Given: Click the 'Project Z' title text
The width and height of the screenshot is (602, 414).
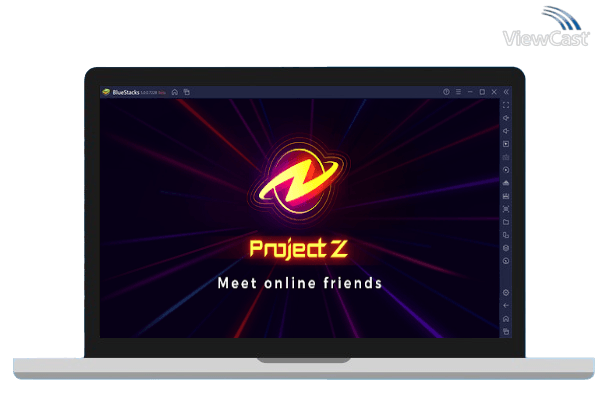Looking at the screenshot, I should pos(299,249).
